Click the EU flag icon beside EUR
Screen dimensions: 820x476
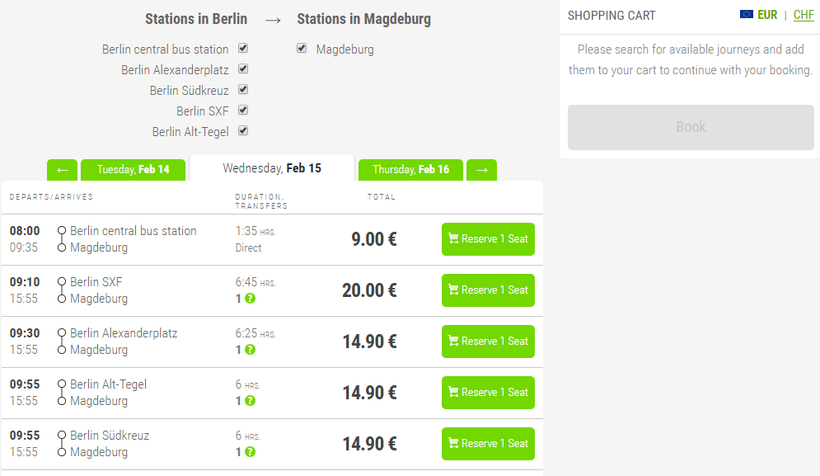pyautogui.click(x=746, y=14)
